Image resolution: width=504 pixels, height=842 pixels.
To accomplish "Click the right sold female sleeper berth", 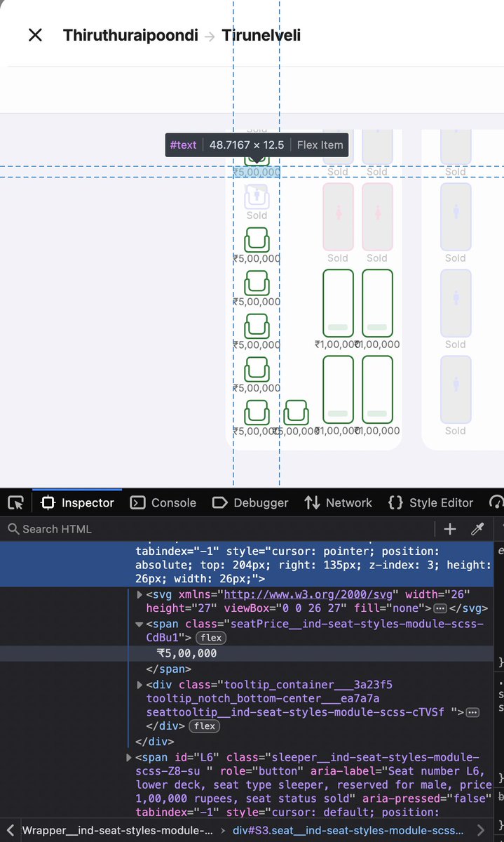I will click(x=377, y=216).
